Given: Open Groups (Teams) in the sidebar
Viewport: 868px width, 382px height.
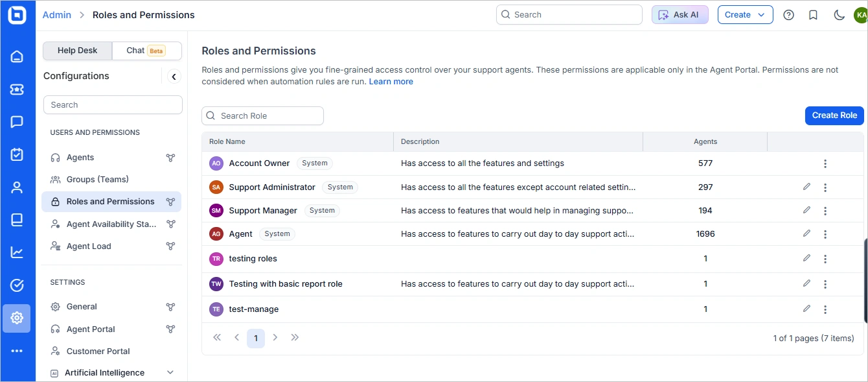Looking at the screenshot, I should coord(97,179).
